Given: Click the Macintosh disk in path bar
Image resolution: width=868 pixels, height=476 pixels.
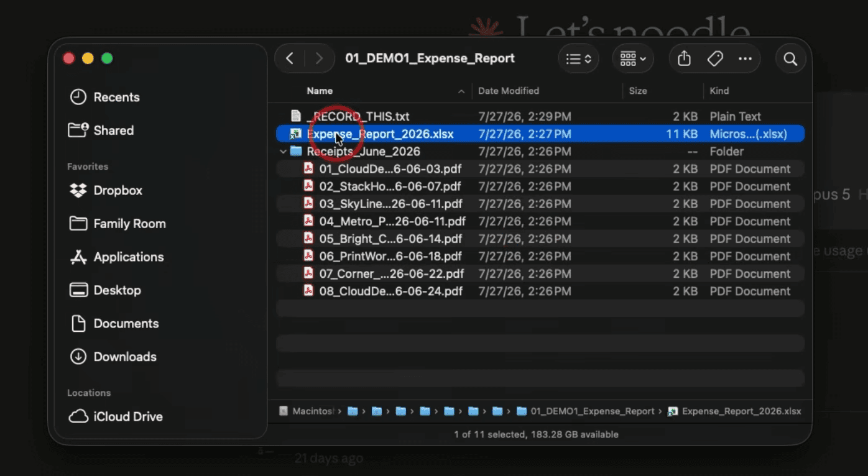Looking at the screenshot, I should point(307,411).
